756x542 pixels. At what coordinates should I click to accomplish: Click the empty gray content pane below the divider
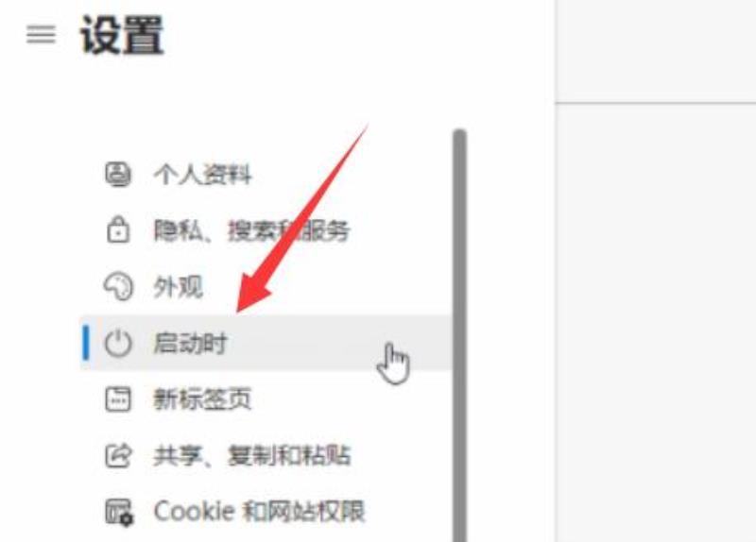click(x=656, y=323)
